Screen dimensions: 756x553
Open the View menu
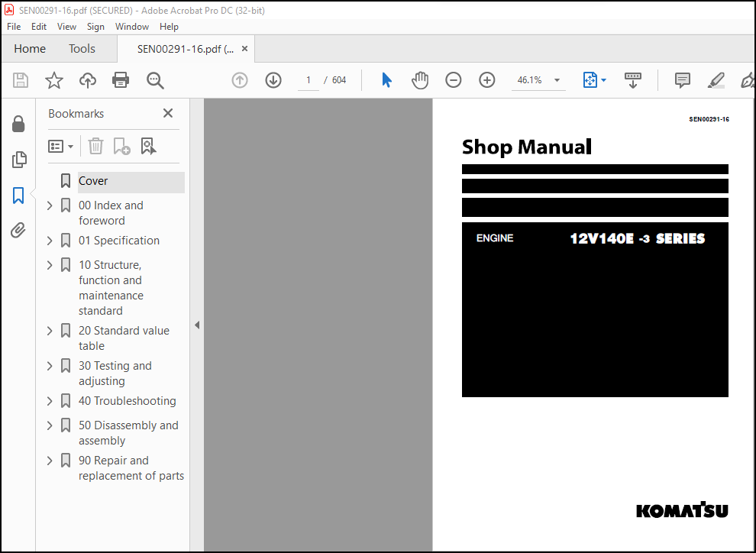(x=66, y=27)
